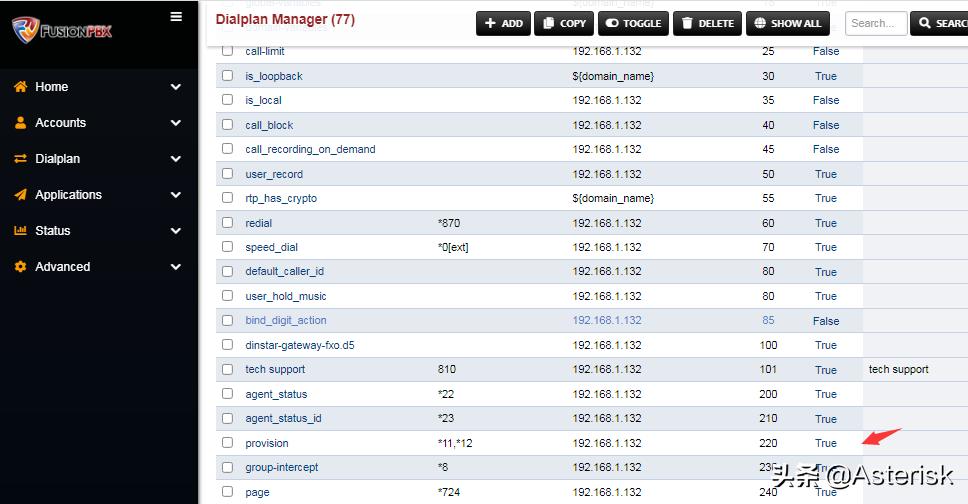The image size is (968, 504).
Task: Toggle the False status of call_block
Action: pos(826,125)
